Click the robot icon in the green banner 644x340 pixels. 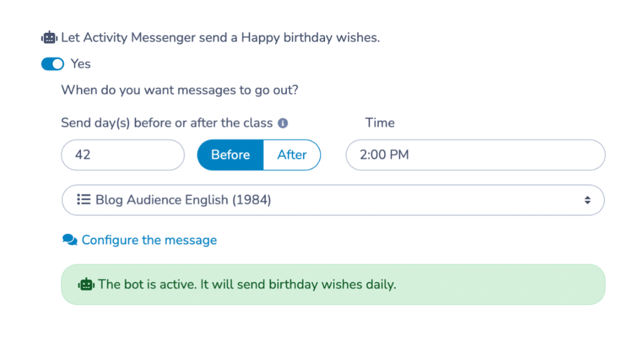click(x=86, y=284)
